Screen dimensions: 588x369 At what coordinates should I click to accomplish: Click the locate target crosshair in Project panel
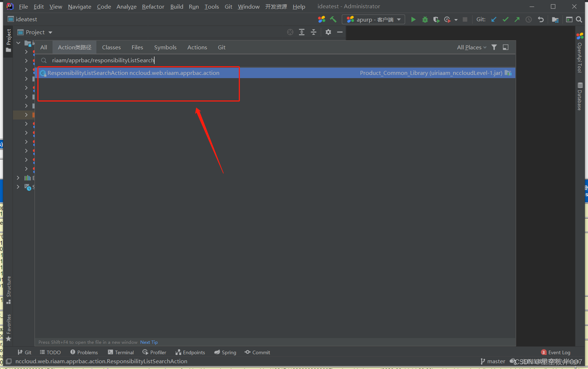290,32
